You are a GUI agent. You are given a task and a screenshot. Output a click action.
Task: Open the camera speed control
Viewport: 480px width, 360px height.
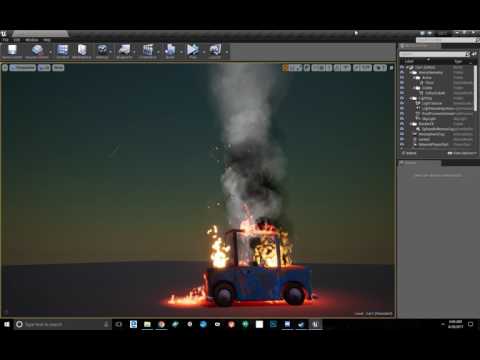[380, 68]
